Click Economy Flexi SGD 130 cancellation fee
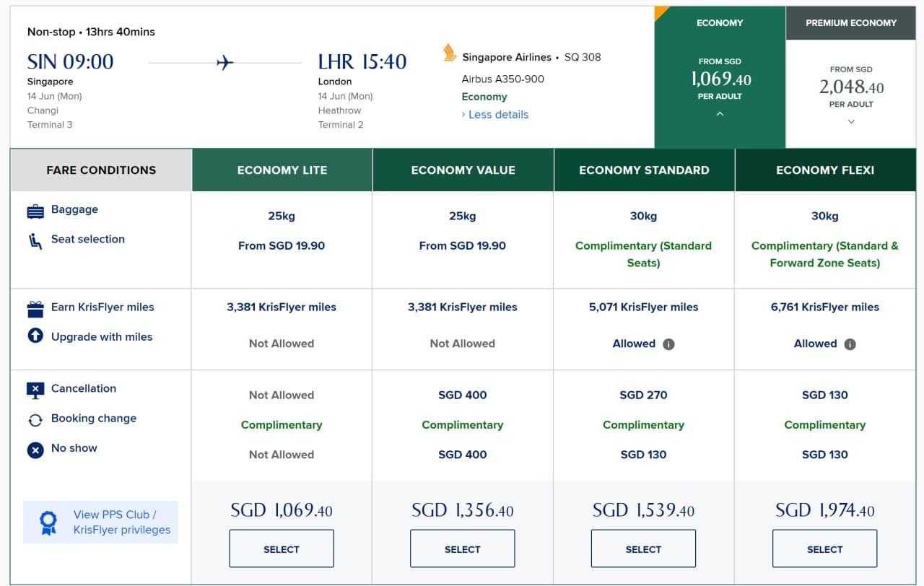This screenshot has width=924, height=586. point(825,395)
